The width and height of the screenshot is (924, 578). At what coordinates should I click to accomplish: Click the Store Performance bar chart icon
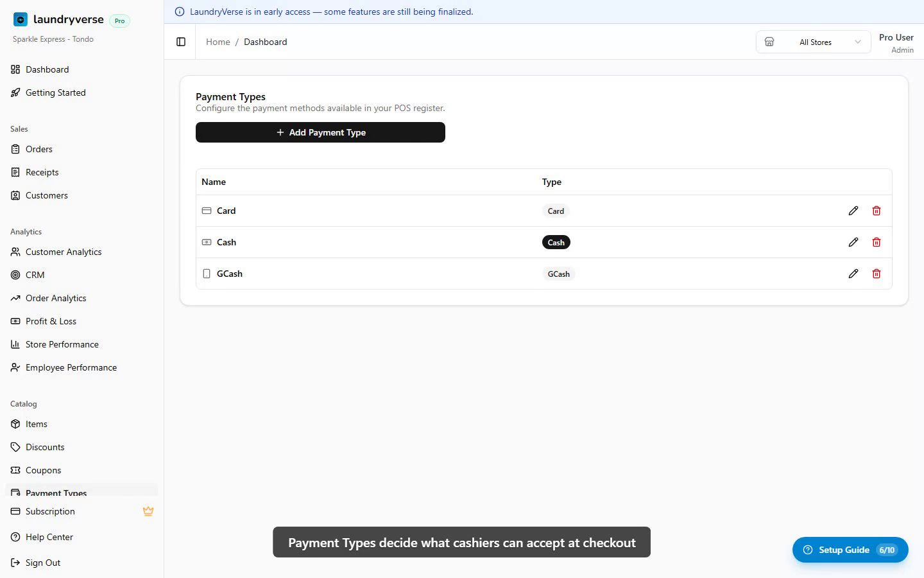pyautogui.click(x=15, y=344)
